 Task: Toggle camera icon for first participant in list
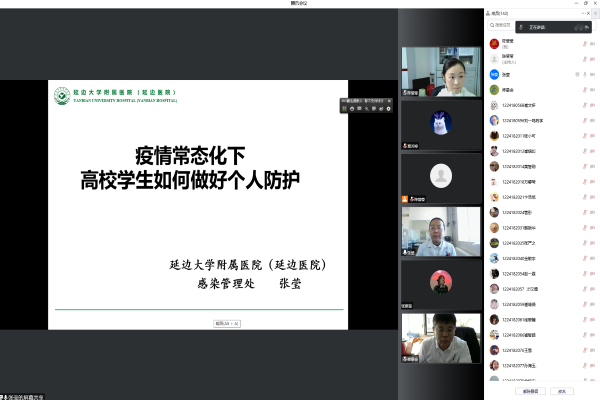click(591, 43)
